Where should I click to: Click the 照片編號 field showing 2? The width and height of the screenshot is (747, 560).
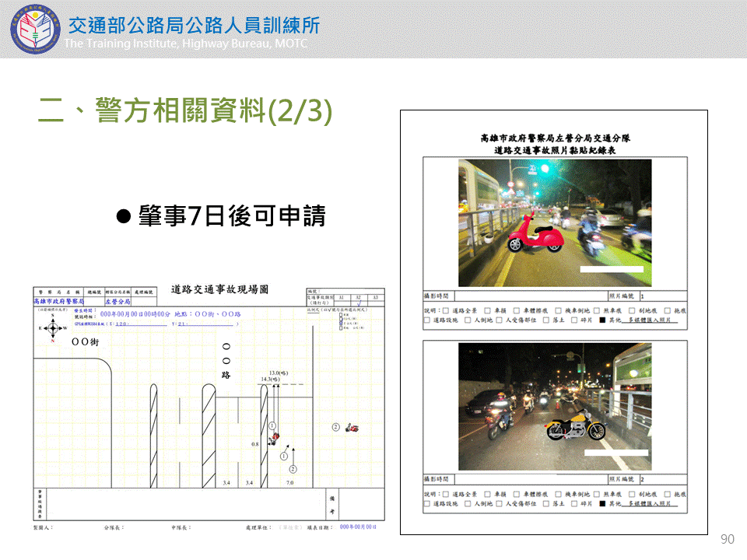pos(663,480)
